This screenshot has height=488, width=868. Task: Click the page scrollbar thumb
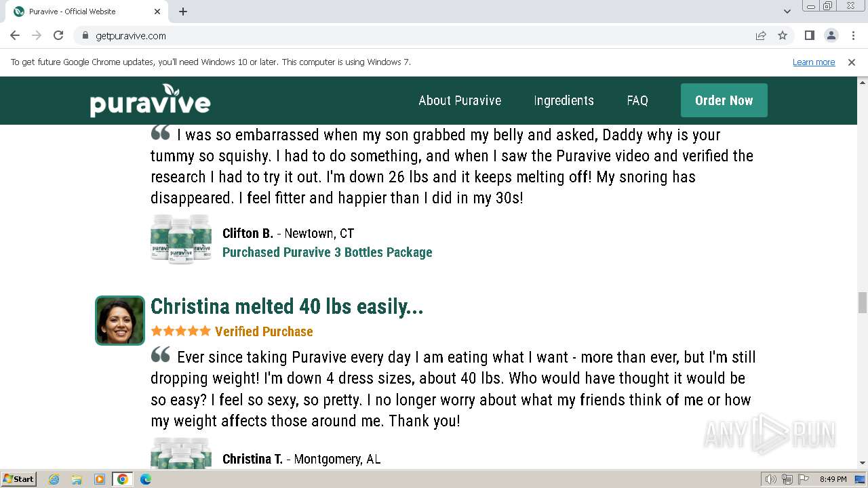pos(863,302)
